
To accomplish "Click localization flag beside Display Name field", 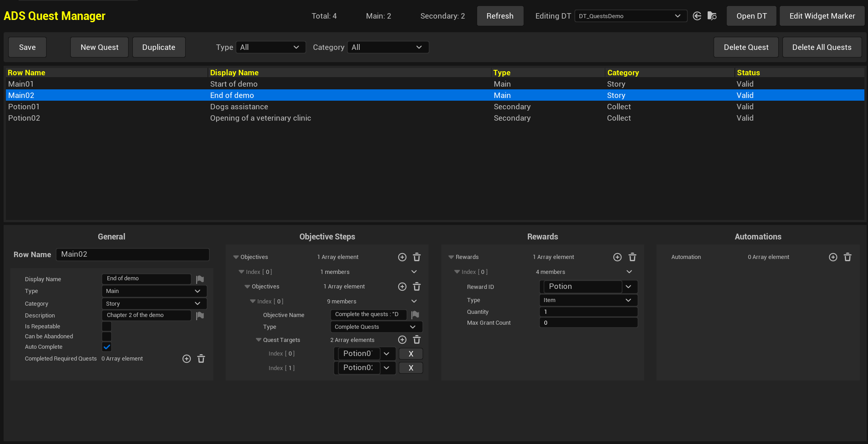I will [x=200, y=279].
